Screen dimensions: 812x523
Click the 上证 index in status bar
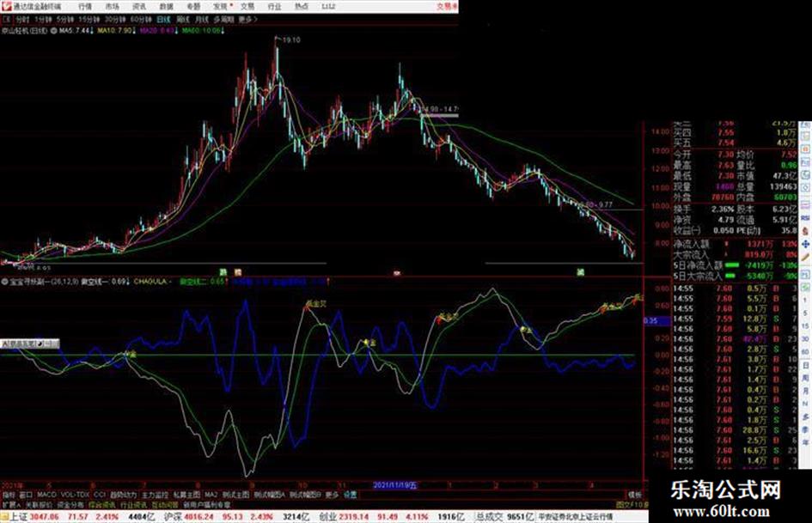[x=18, y=517]
